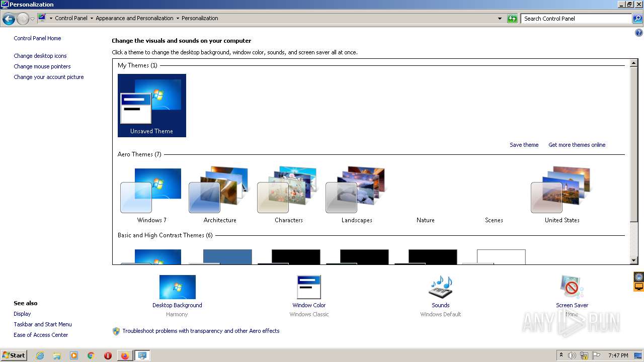Open Windows Explorer from taskbar
The width and height of the screenshot is (644, 362).
(x=57, y=355)
